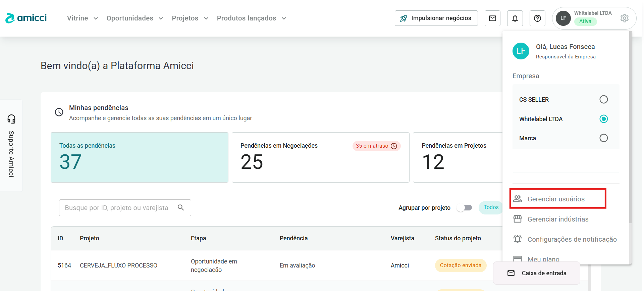The image size is (644, 291).
Task: Click the LF avatar in header
Action: [x=563, y=18]
